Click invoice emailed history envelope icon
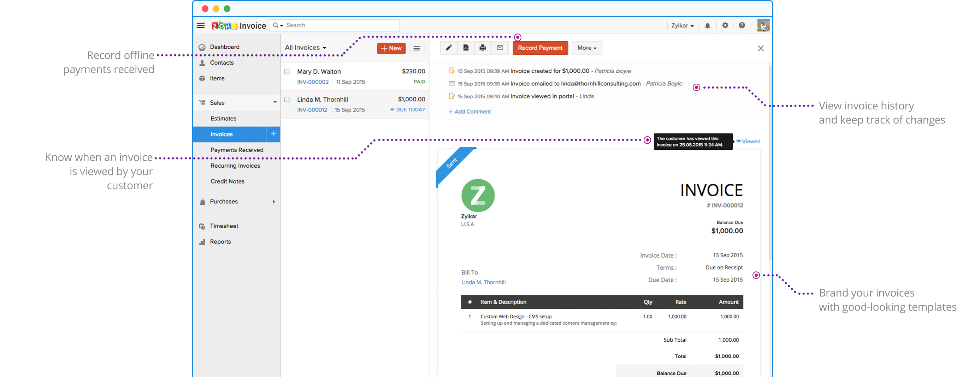Image resolution: width=980 pixels, height=377 pixels. tap(451, 84)
